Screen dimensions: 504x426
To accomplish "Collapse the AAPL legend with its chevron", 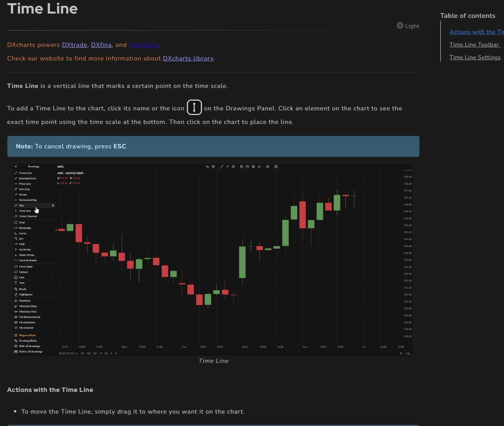I will coord(85,173).
